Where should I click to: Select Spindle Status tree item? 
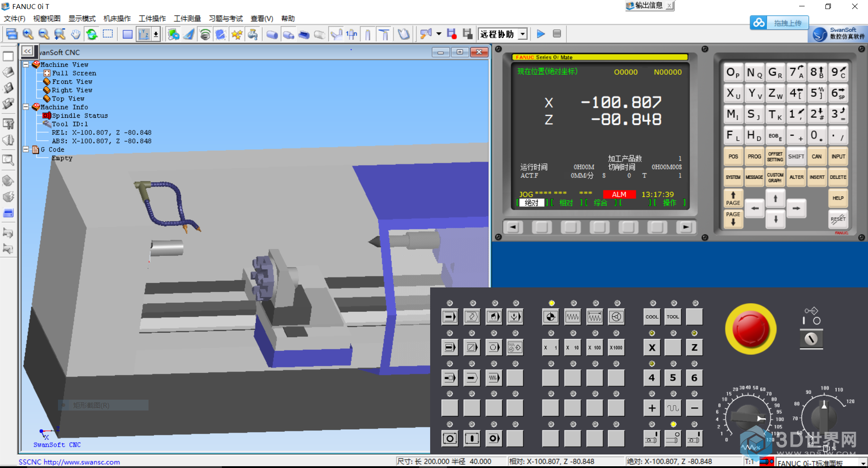(x=80, y=116)
